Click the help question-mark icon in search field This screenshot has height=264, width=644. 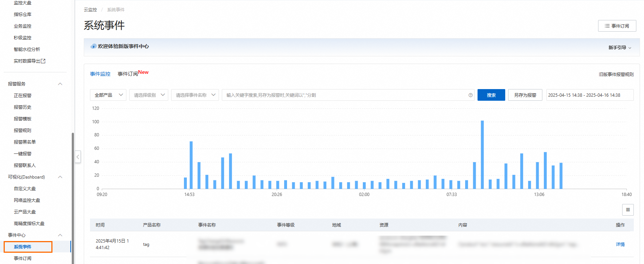coord(471,95)
